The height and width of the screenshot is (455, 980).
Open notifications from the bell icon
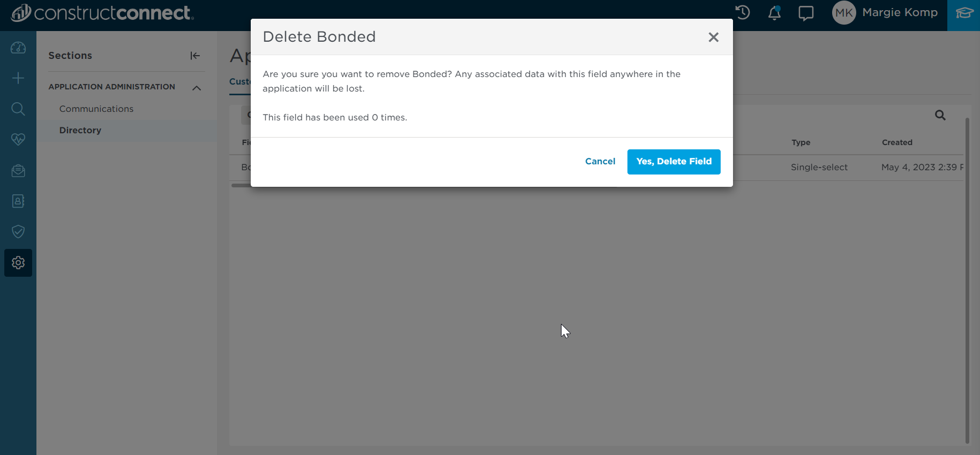tap(774, 12)
